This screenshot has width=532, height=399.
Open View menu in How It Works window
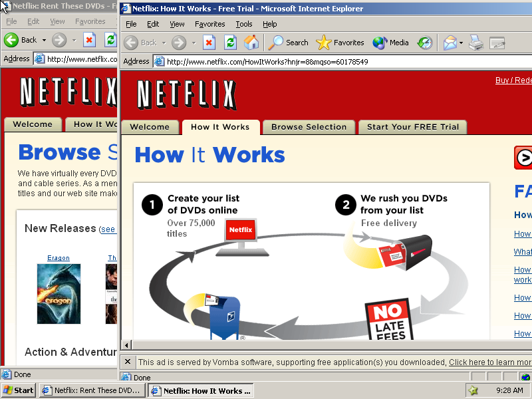click(177, 24)
